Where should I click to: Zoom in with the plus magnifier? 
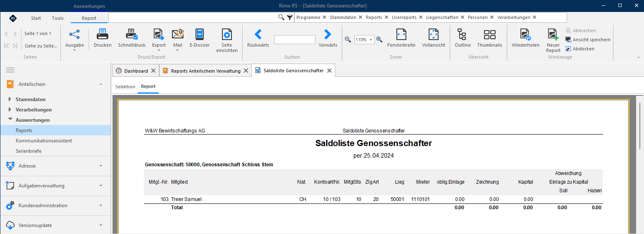tap(379, 40)
